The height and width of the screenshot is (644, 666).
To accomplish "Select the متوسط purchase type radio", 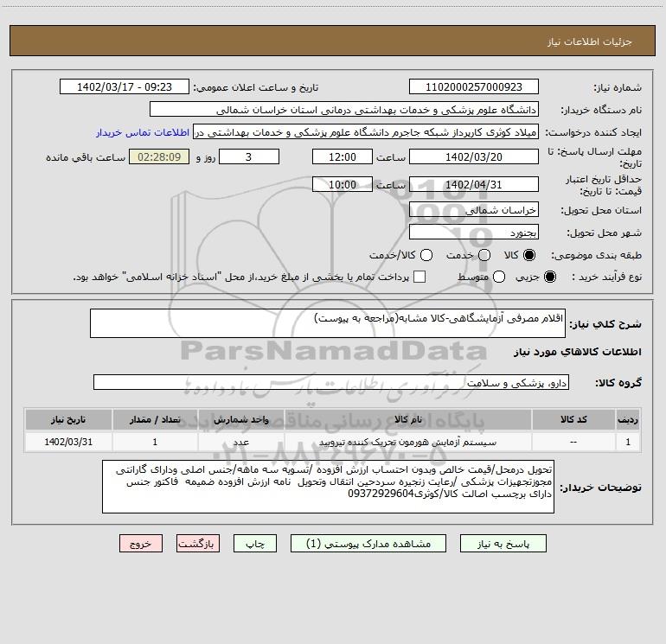I will [x=499, y=277].
